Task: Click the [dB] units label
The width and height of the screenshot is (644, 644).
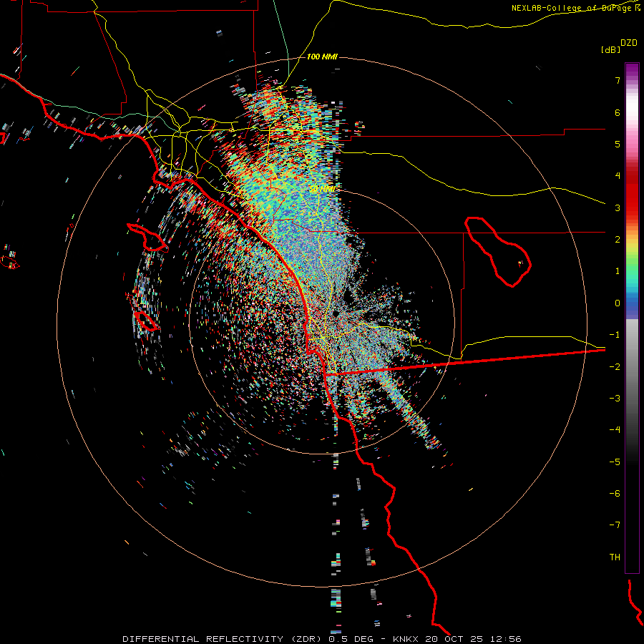Action: (610, 49)
